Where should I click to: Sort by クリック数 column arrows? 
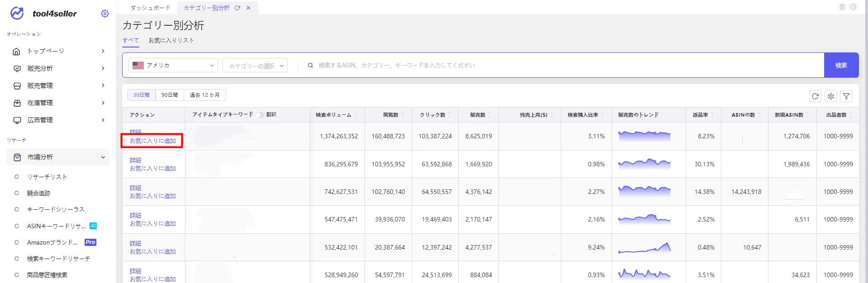pyautogui.click(x=450, y=115)
